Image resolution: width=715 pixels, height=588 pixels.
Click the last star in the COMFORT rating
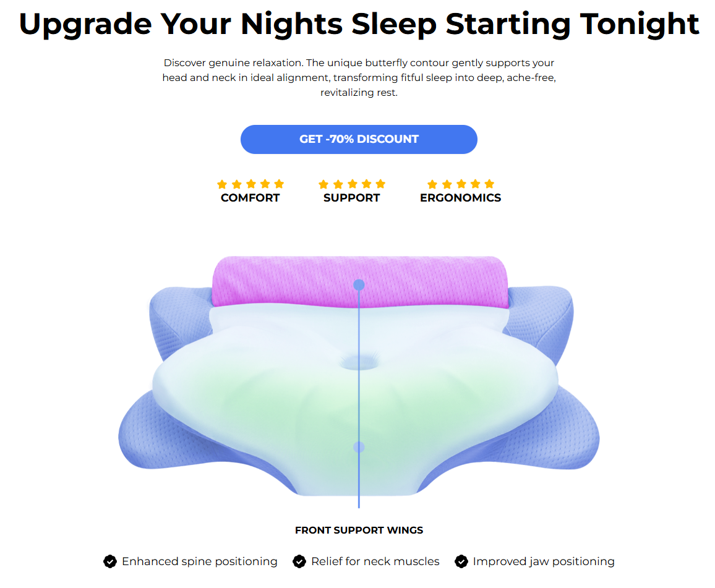[280, 183]
